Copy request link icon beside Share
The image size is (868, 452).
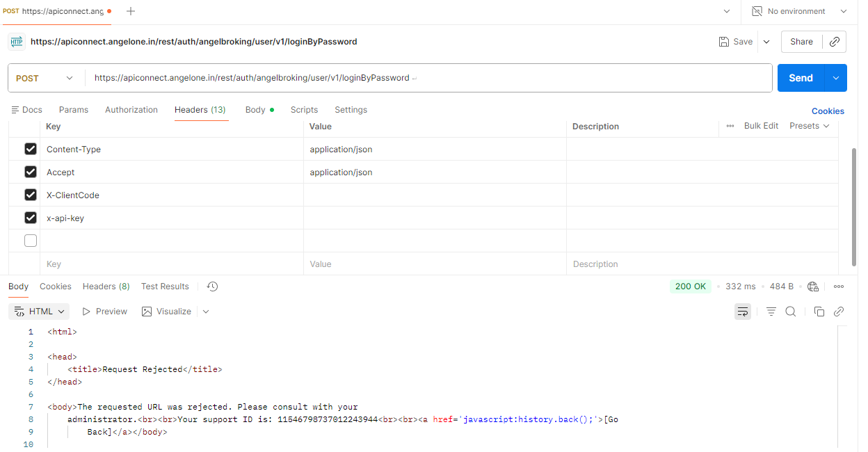[835, 42]
